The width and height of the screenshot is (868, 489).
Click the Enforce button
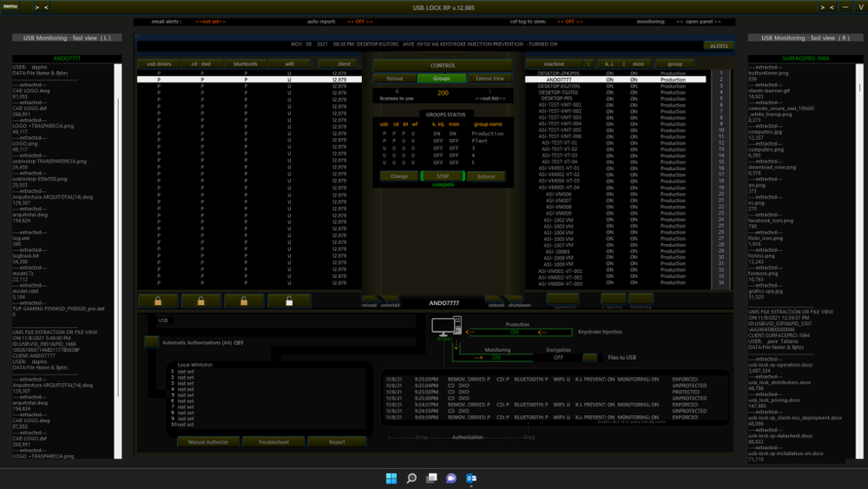pos(486,176)
